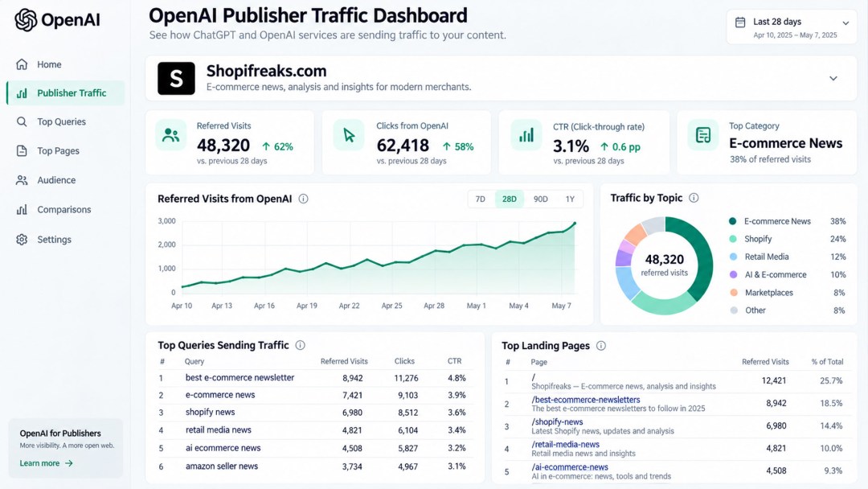This screenshot has height=489, width=868.
Task: Click the AI & E-commerce legend color dot
Action: click(x=733, y=274)
